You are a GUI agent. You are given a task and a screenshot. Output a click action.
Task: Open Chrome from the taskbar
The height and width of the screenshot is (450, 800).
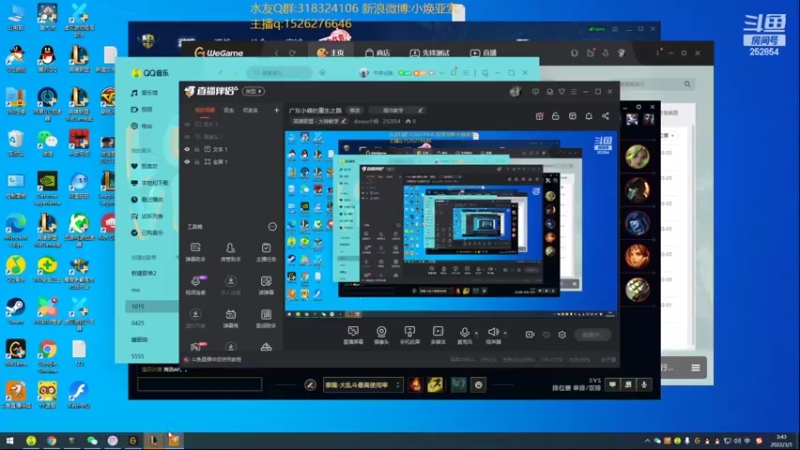[x=52, y=441]
